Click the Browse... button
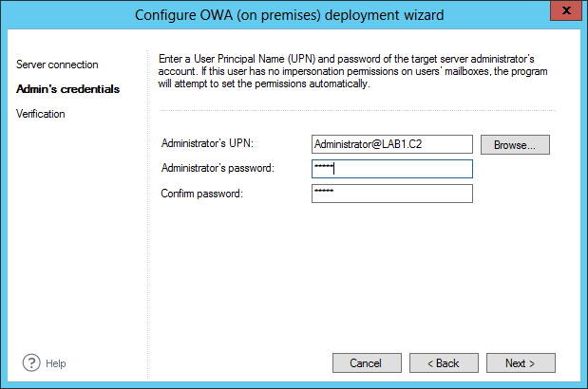This screenshot has width=588, height=389. (515, 145)
